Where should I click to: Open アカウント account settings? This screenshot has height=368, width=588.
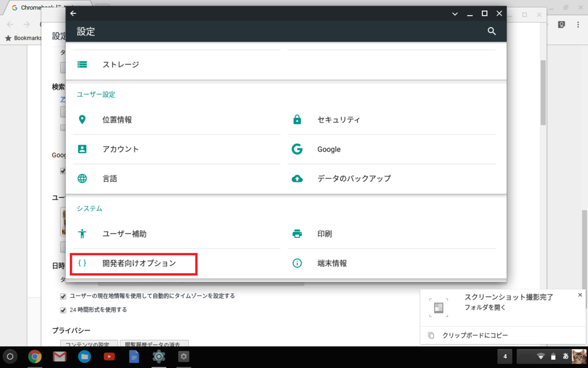[177, 149]
